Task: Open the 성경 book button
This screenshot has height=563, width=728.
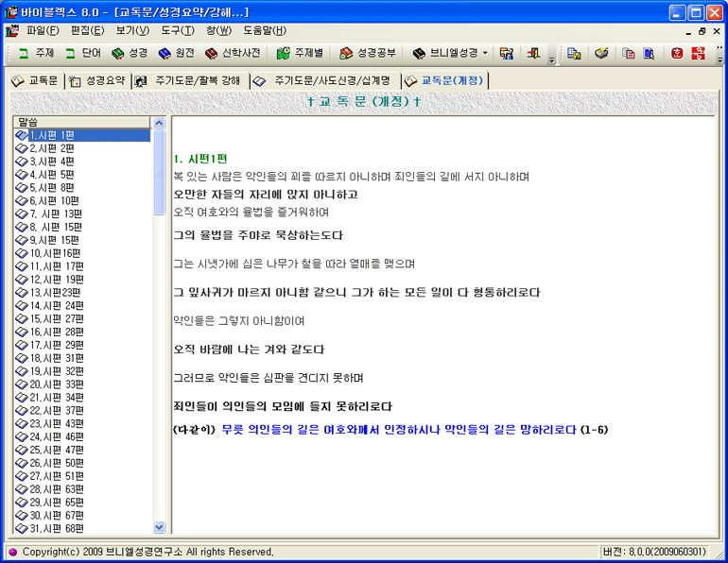Action: [x=130, y=53]
